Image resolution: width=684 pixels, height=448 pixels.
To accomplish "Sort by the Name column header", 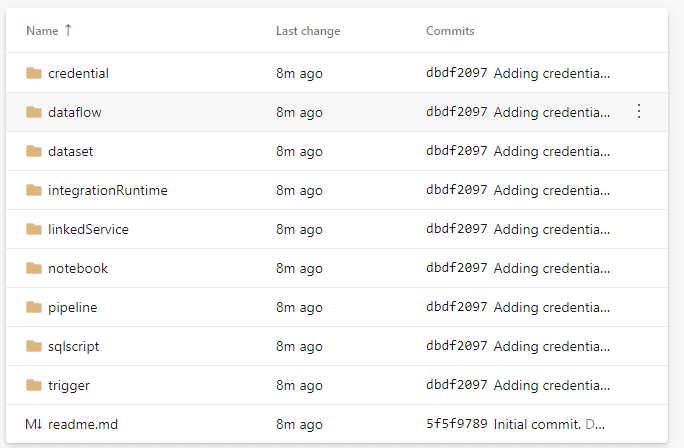I will point(42,31).
